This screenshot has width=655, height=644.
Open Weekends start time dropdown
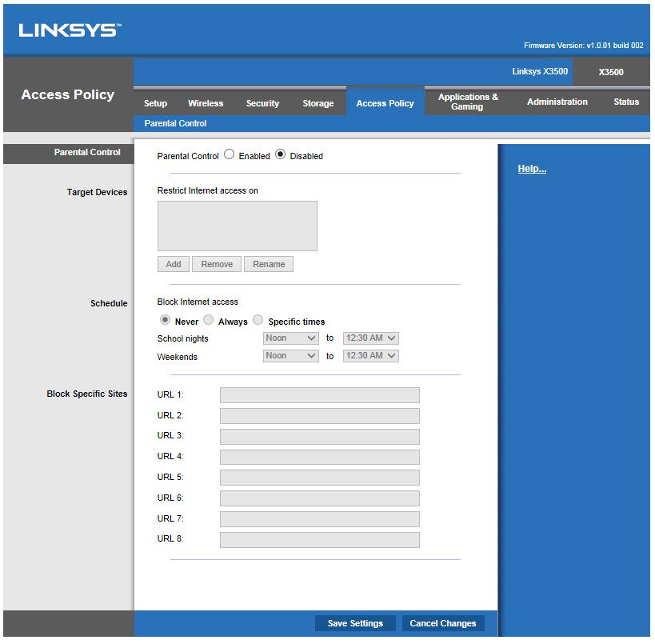pyautogui.click(x=291, y=356)
